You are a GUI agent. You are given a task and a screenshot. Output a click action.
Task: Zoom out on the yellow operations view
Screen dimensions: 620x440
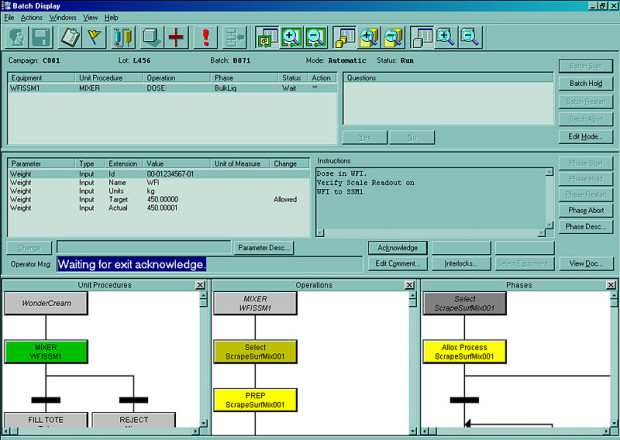(x=393, y=38)
